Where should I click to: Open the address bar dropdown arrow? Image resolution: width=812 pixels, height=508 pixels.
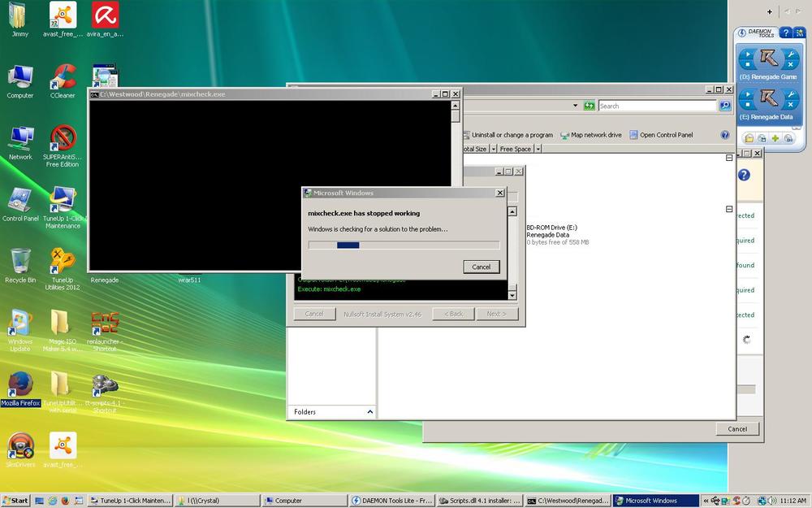click(x=576, y=106)
